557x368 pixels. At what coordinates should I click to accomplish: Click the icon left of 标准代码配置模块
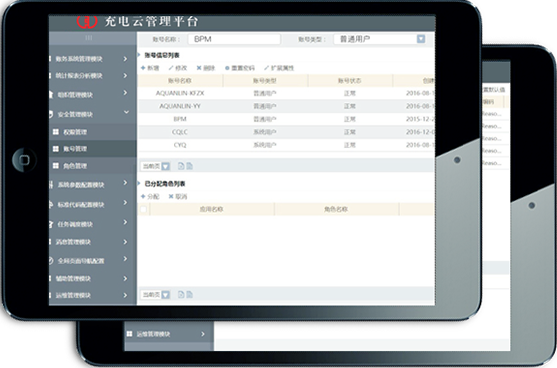[x=51, y=204]
